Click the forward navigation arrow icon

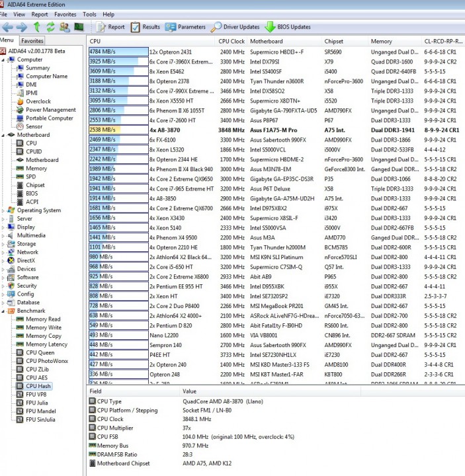click(x=22, y=27)
